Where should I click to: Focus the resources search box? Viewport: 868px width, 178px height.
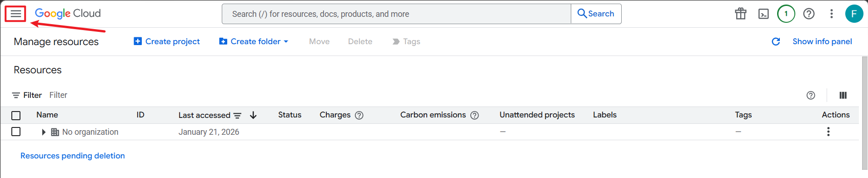click(396, 14)
